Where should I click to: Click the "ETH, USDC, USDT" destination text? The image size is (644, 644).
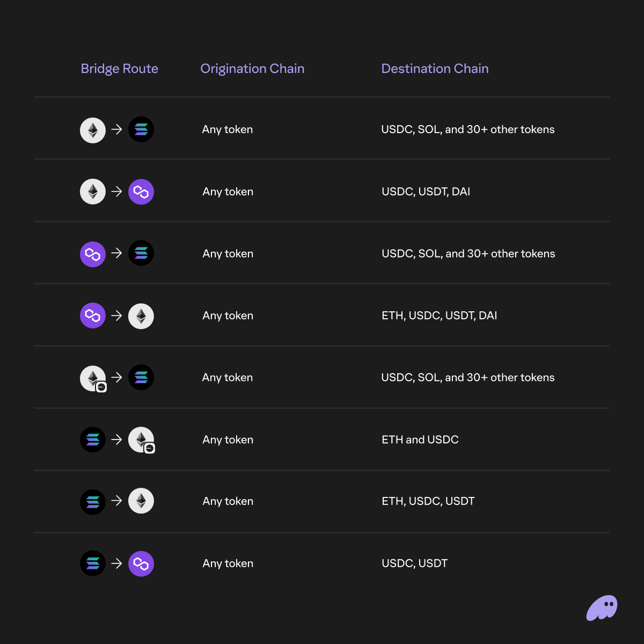coord(428,501)
